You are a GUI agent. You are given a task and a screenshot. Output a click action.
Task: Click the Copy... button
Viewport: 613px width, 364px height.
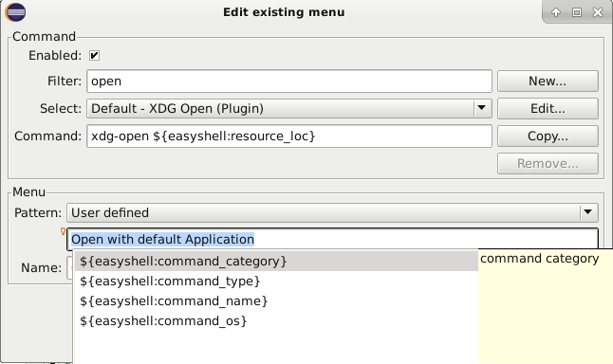(548, 136)
